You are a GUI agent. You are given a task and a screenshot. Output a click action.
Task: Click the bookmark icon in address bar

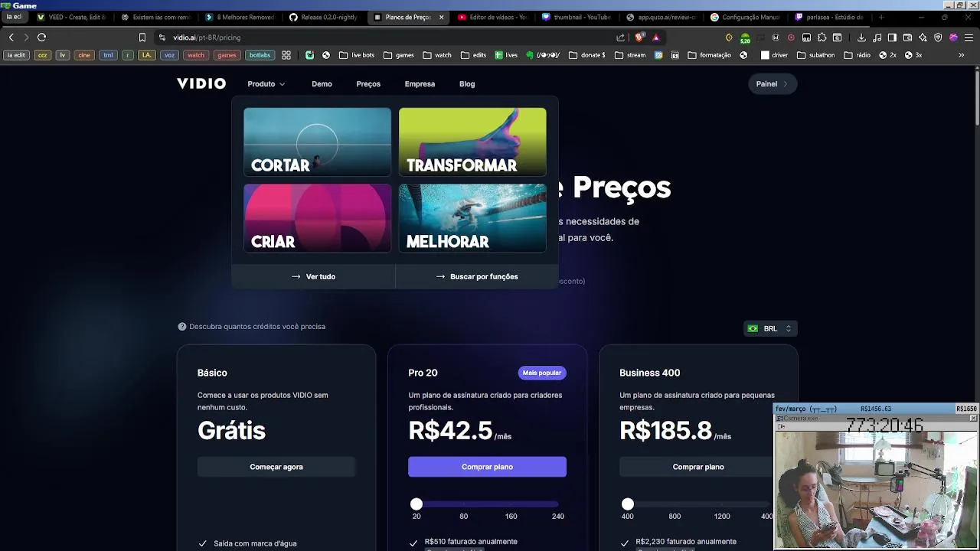click(142, 37)
